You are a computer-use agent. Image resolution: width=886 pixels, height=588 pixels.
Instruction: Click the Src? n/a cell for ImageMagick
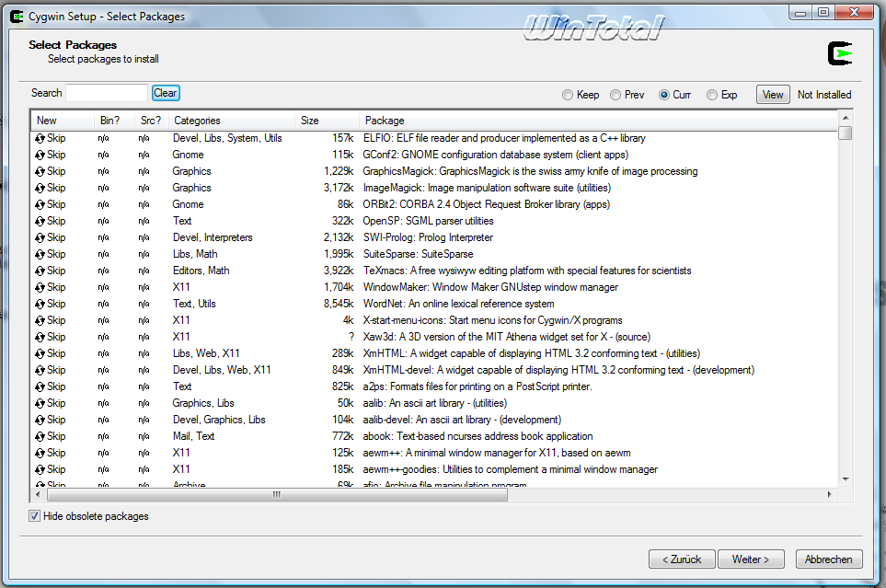pos(144,189)
